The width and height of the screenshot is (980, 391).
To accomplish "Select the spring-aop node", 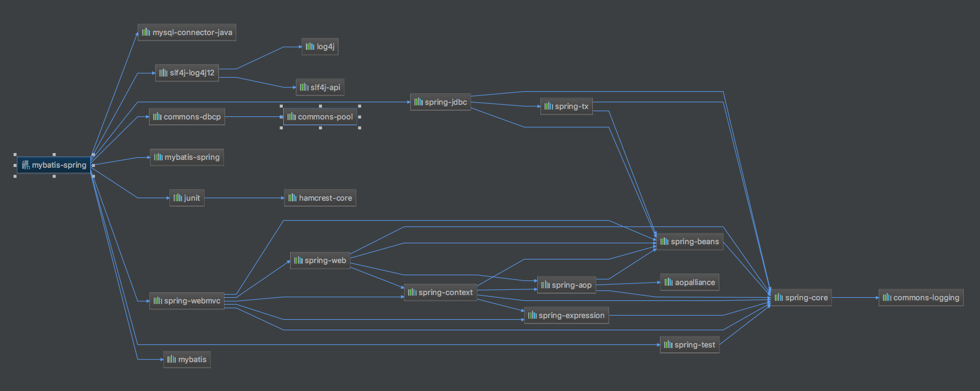I will point(567,285).
